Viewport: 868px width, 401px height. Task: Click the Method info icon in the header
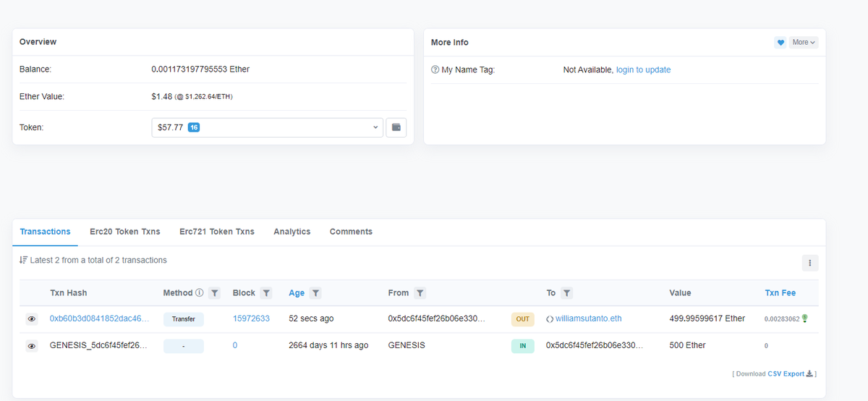pyautogui.click(x=199, y=293)
